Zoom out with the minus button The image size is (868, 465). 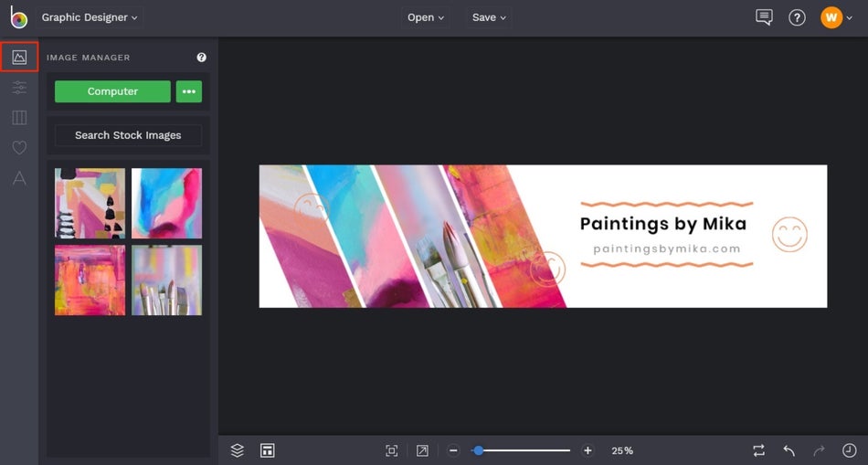(x=453, y=450)
